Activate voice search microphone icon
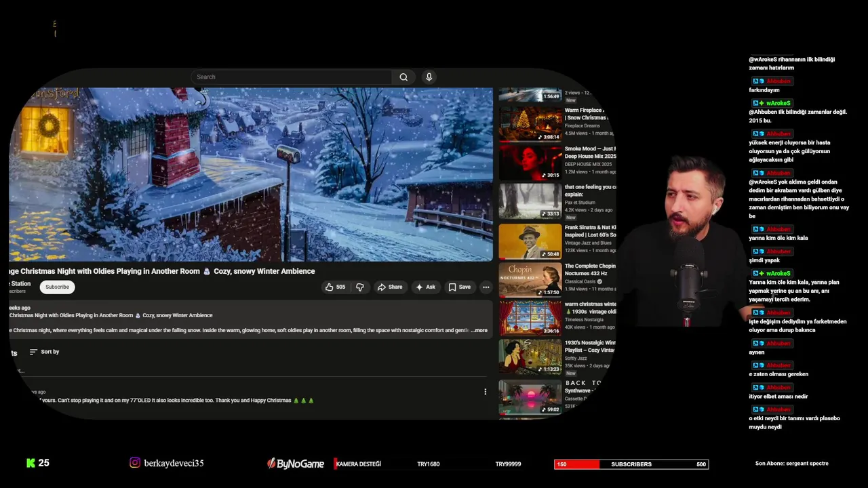 429,77
